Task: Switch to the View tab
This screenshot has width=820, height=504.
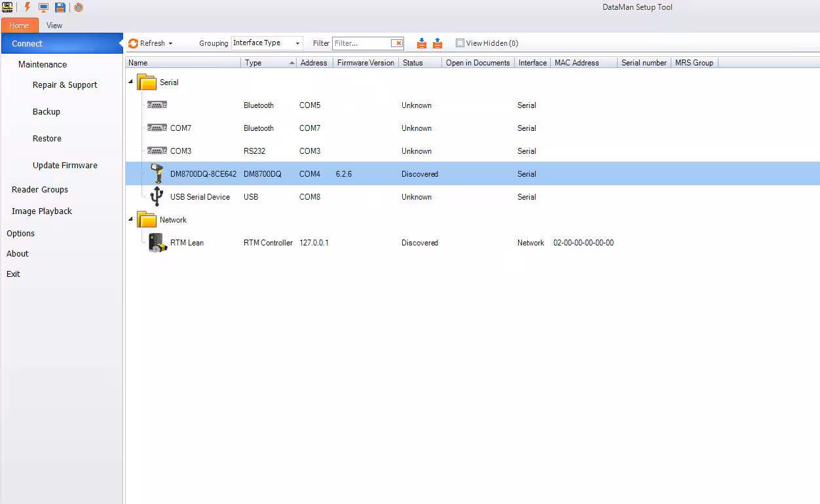Action: (x=54, y=25)
